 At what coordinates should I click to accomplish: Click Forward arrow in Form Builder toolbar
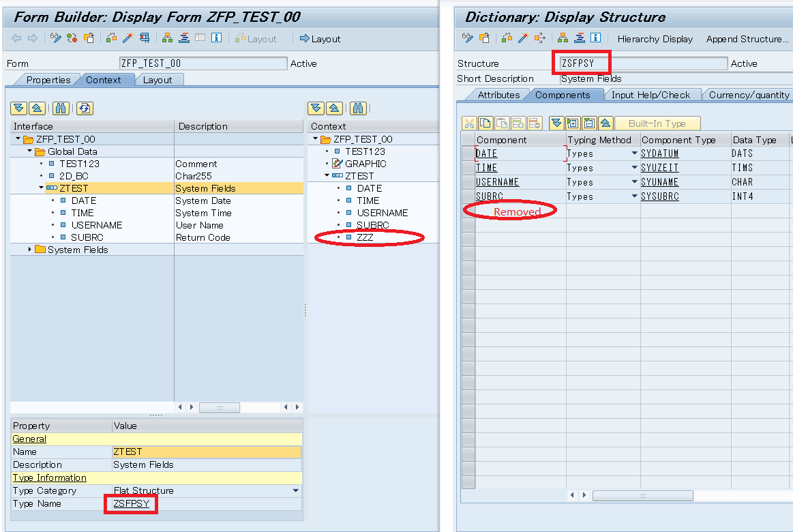tap(32, 38)
